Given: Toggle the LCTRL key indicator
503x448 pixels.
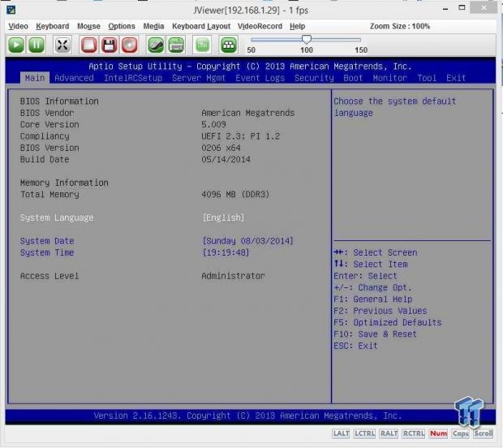Looking at the screenshot, I should tap(364, 434).
